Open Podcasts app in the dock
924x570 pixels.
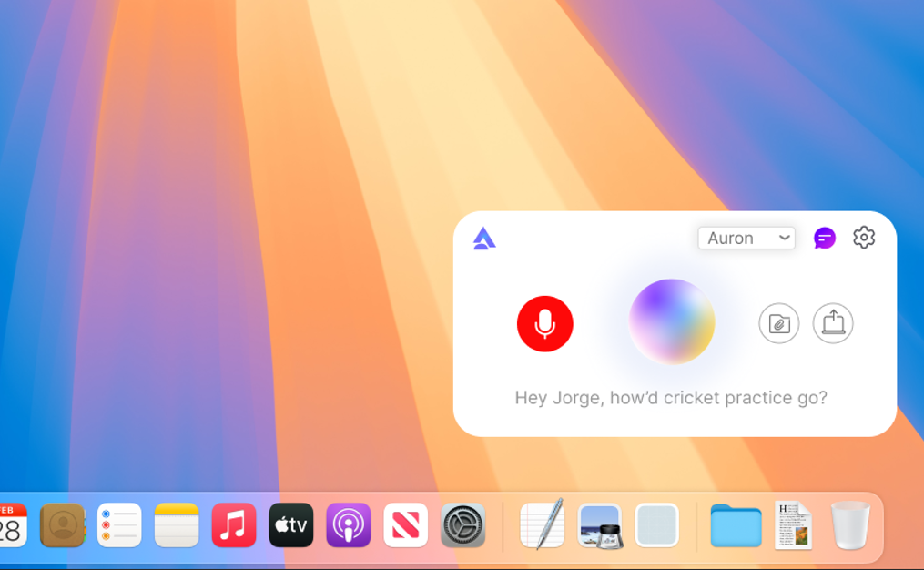tap(349, 525)
